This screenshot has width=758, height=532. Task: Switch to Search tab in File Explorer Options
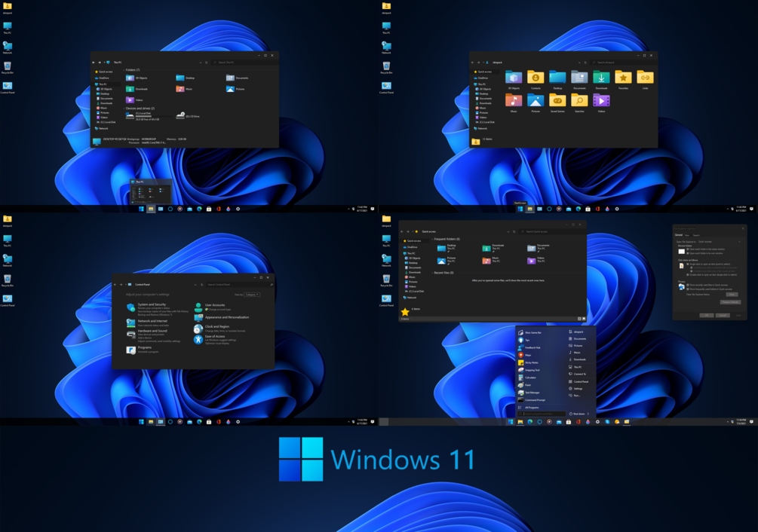pos(696,235)
